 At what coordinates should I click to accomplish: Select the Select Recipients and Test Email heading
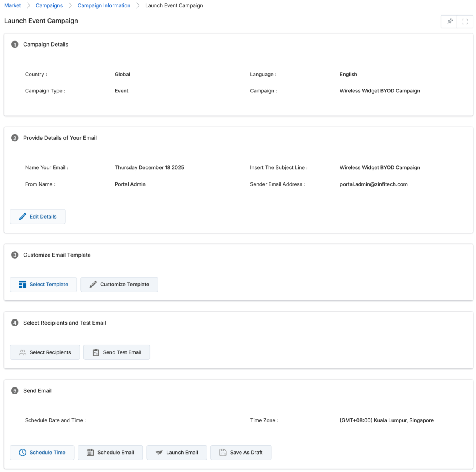click(x=64, y=323)
